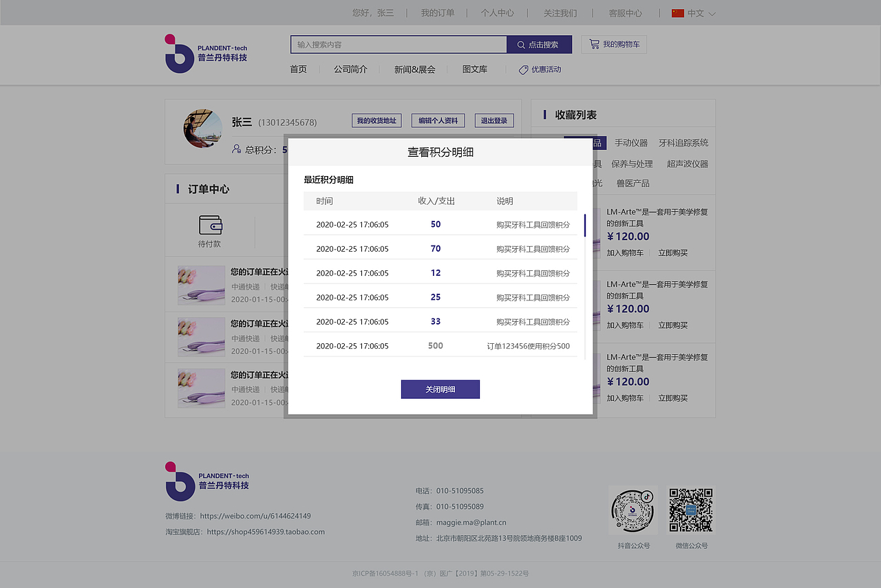The width and height of the screenshot is (881, 588).
Task: Click the 点击搜索 magnifier search icon
Action: [x=520, y=44]
